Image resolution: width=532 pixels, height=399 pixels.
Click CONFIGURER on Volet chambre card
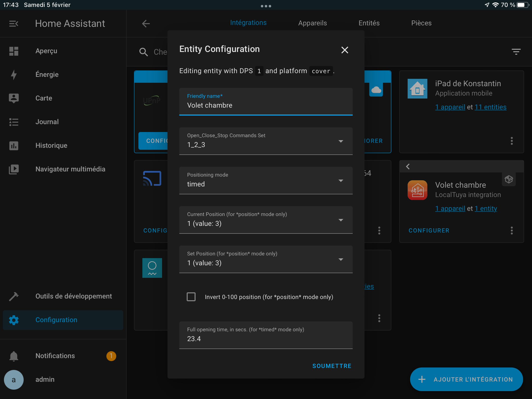click(x=429, y=231)
